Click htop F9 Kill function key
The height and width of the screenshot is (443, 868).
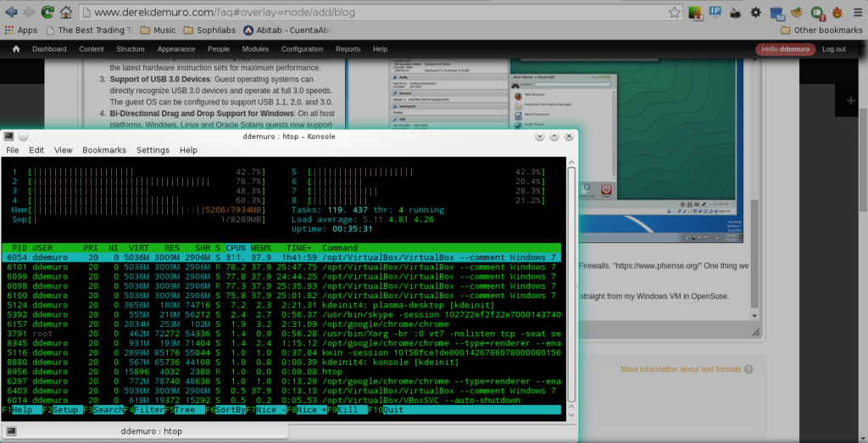pos(348,410)
